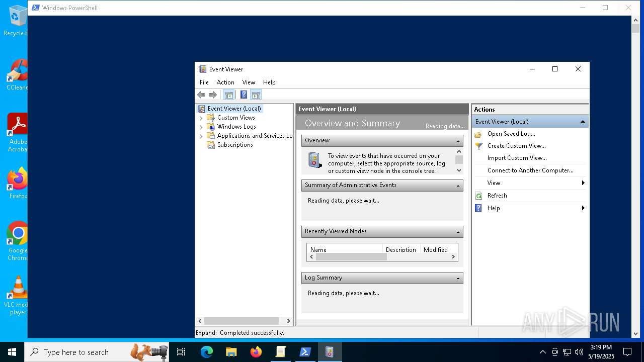The image size is (644, 362).
Task: Click the Event Viewer taskbar button
Action: (330, 352)
